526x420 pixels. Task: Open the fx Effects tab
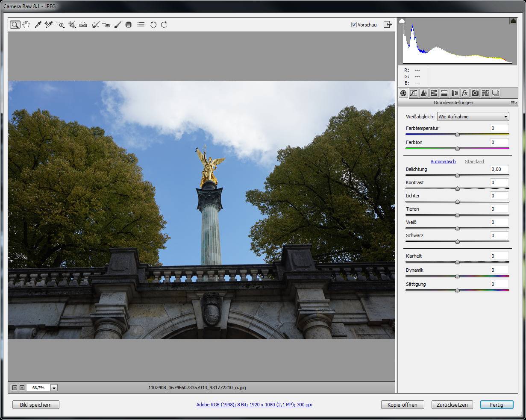[464, 93]
